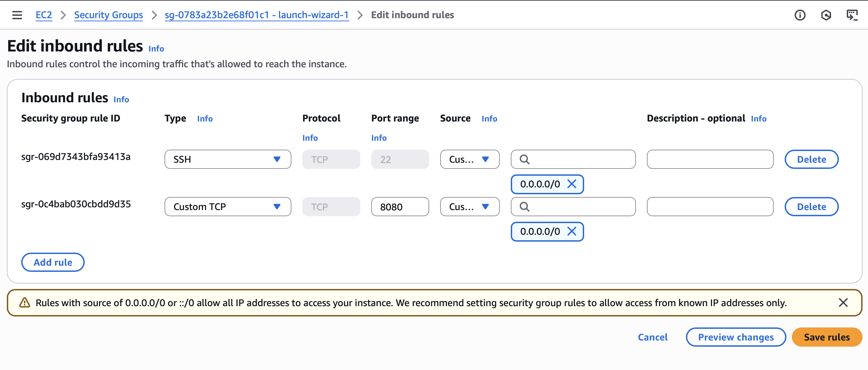The width and height of the screenshot is (868, 370).
Task: Open the Source dropdown for SSH rule
Action: (470, 159)
